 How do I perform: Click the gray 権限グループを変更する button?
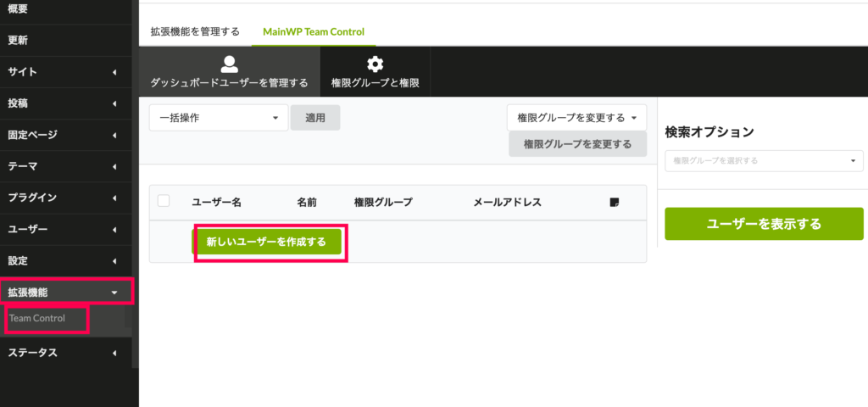coord(577,144)
